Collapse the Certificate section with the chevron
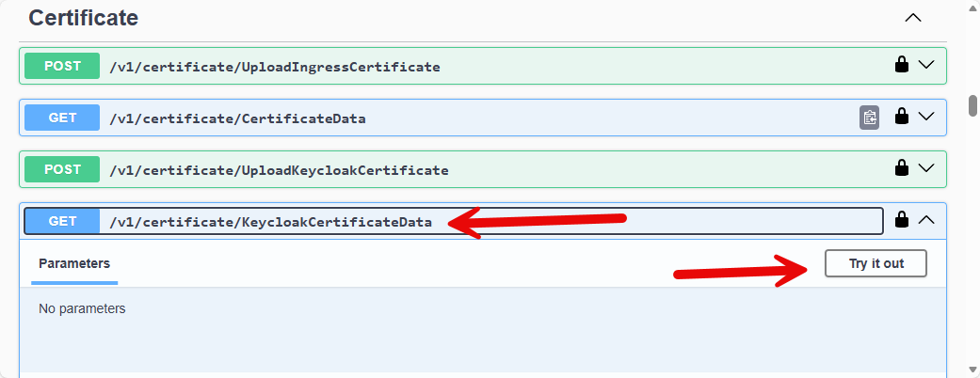The image size is (980, 378). [x=912, y=18]
